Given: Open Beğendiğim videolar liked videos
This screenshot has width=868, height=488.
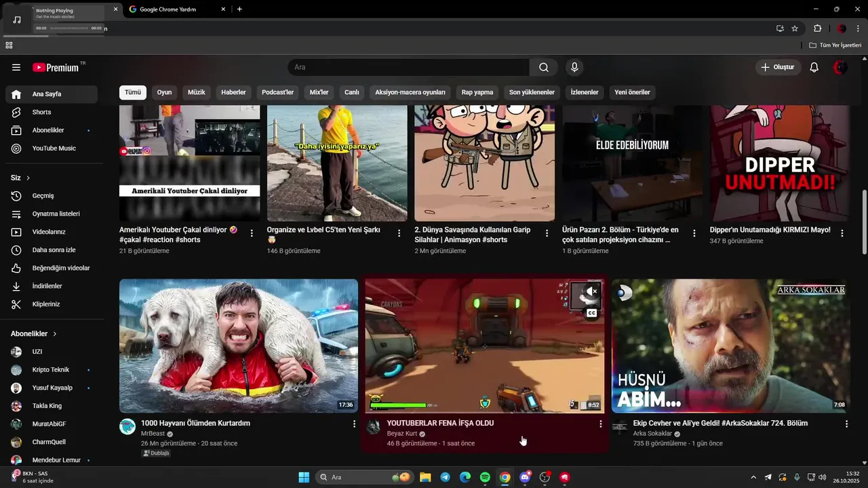Looking at the screenshot, I should coord(52,268).
